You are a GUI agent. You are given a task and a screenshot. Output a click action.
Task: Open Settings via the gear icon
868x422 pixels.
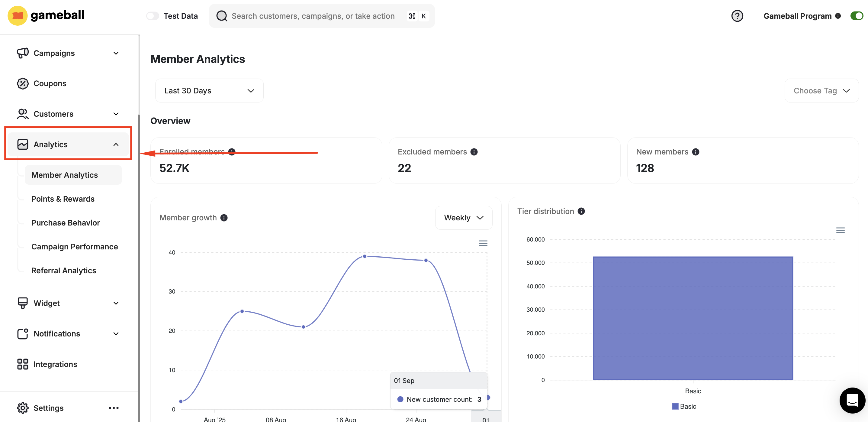click(x=22, y=408)
